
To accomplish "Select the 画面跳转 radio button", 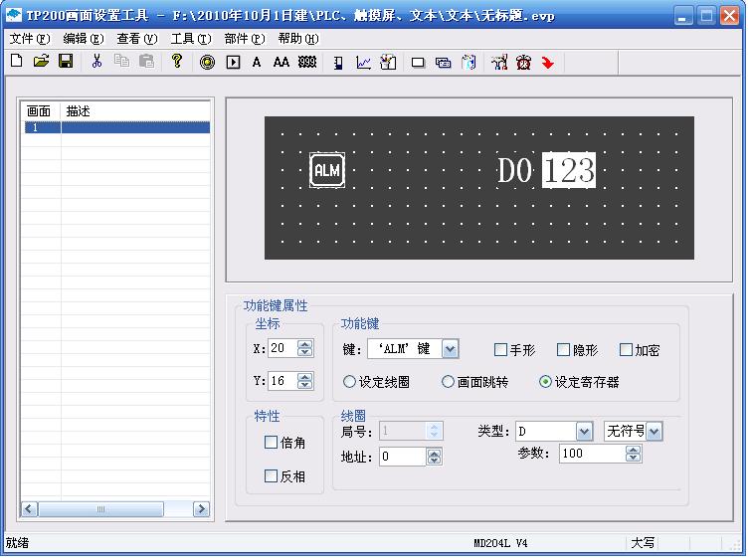I will (448, 381).
